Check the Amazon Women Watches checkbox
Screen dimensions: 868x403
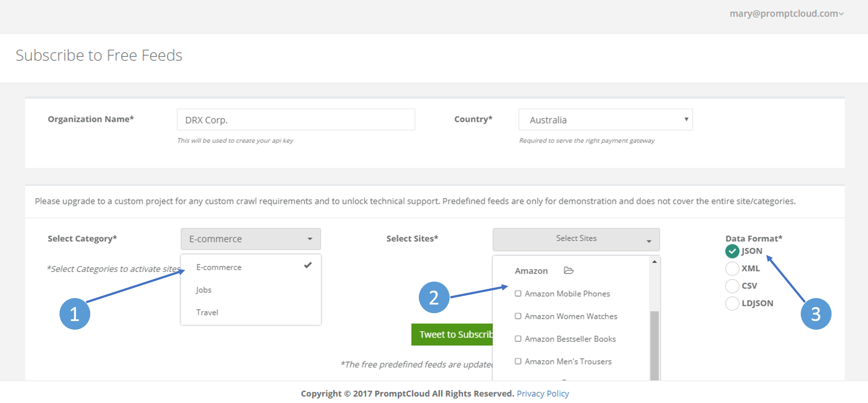518,316
